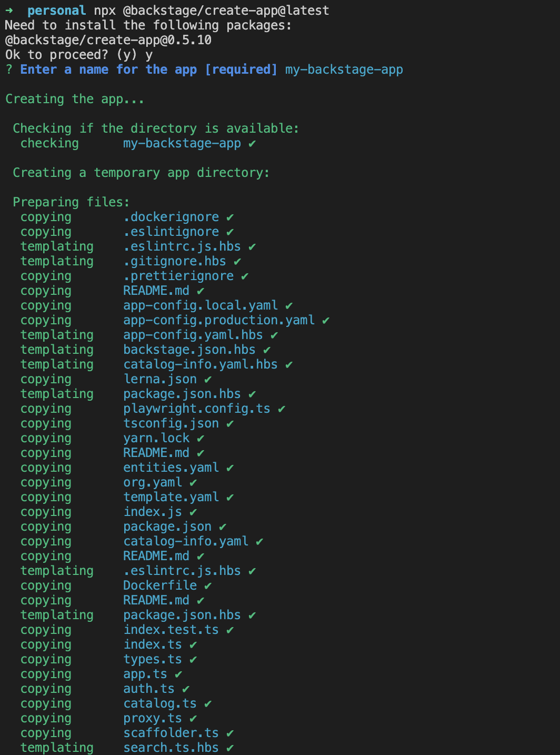Click the index.test.ts file name
The image size is (560, 755).
coord(171,630)
